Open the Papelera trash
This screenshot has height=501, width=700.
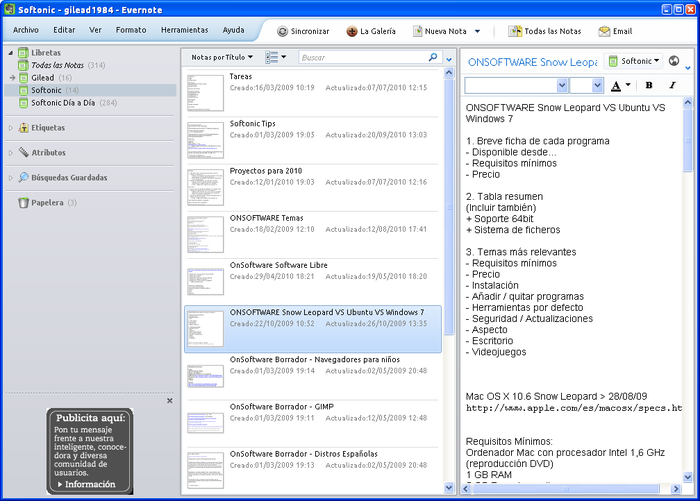click(x=47, y=203)
